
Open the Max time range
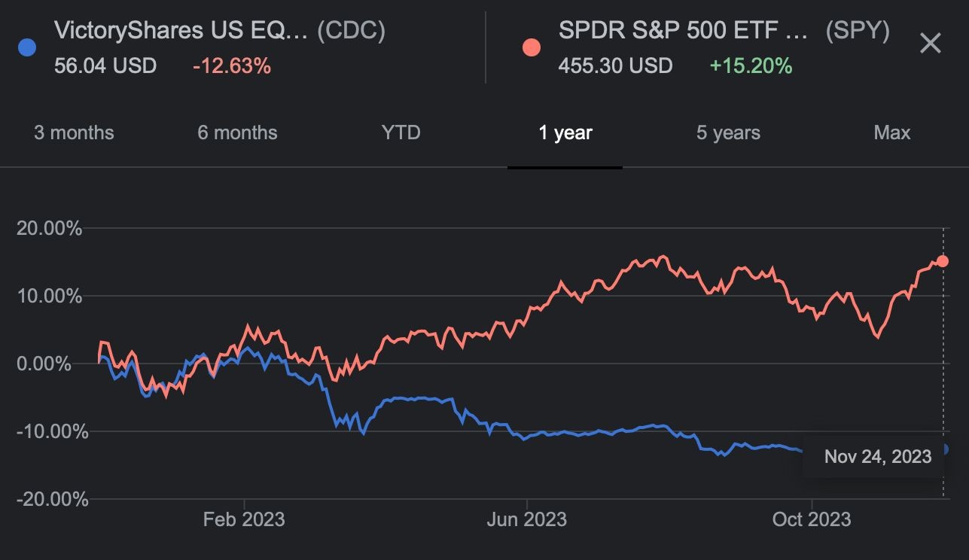tap(891, 133)
